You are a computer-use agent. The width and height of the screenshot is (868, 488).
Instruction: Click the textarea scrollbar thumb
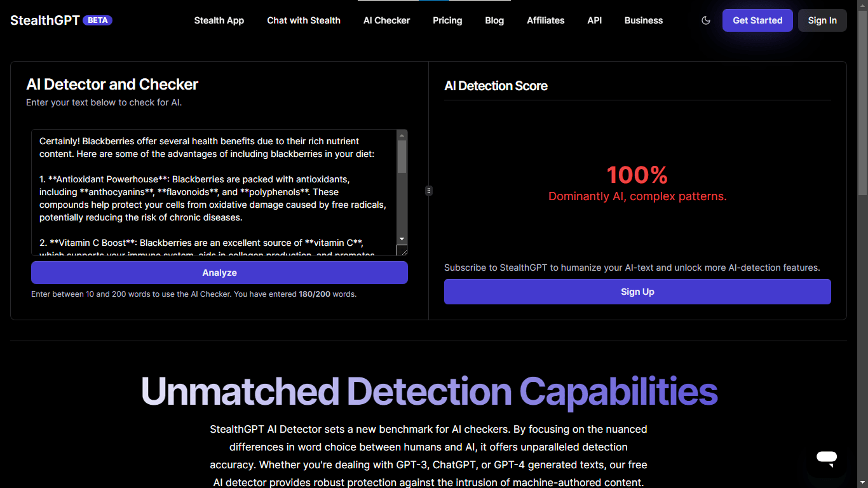(402, 156)
